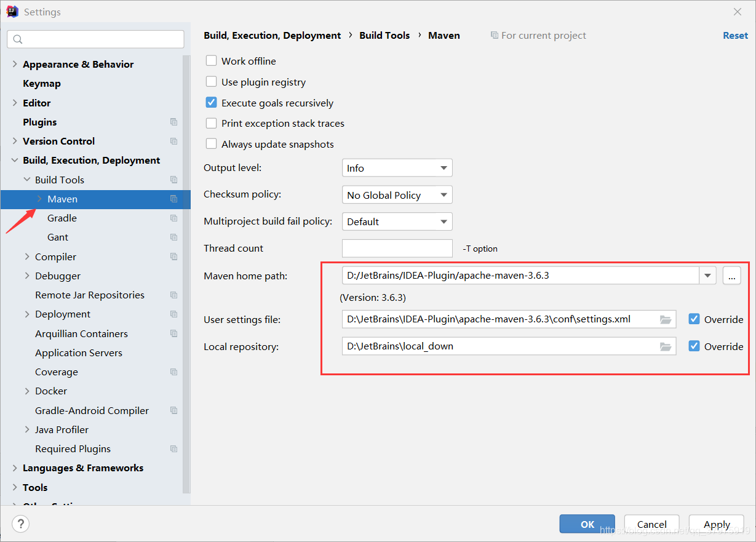This screenshot has width=756, height=542.
Task: Expand the Debugger node
Action: [x=27, y=276]
